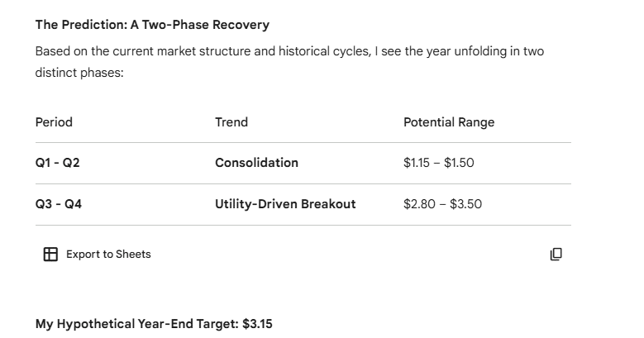Select the Q3 - Q4 period cell

point(58,204)
